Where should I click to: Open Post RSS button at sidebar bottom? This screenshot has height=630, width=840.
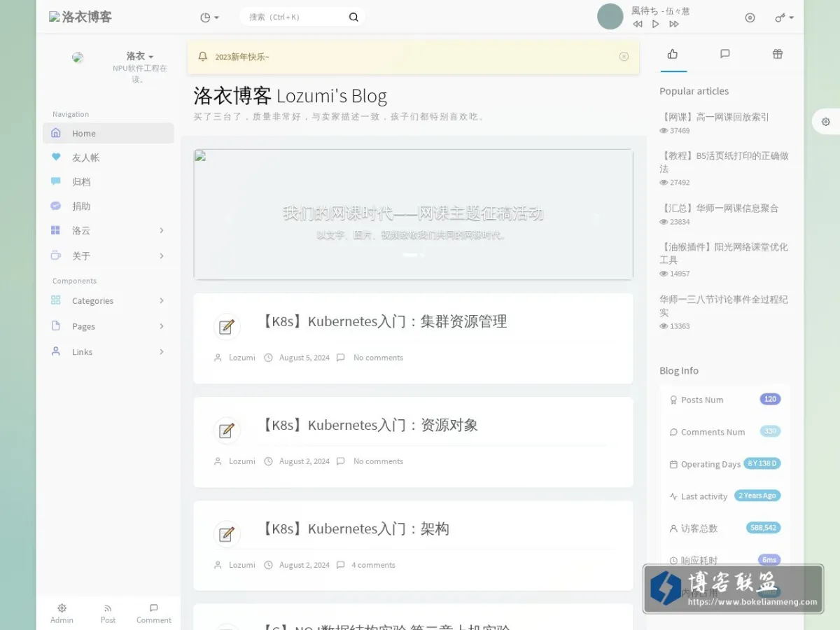coord(108,613)
